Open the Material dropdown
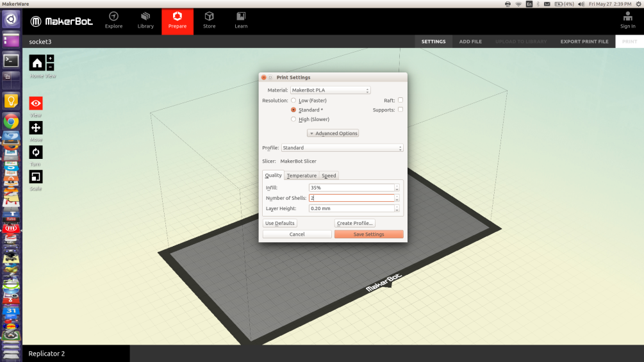 [330, 90]
